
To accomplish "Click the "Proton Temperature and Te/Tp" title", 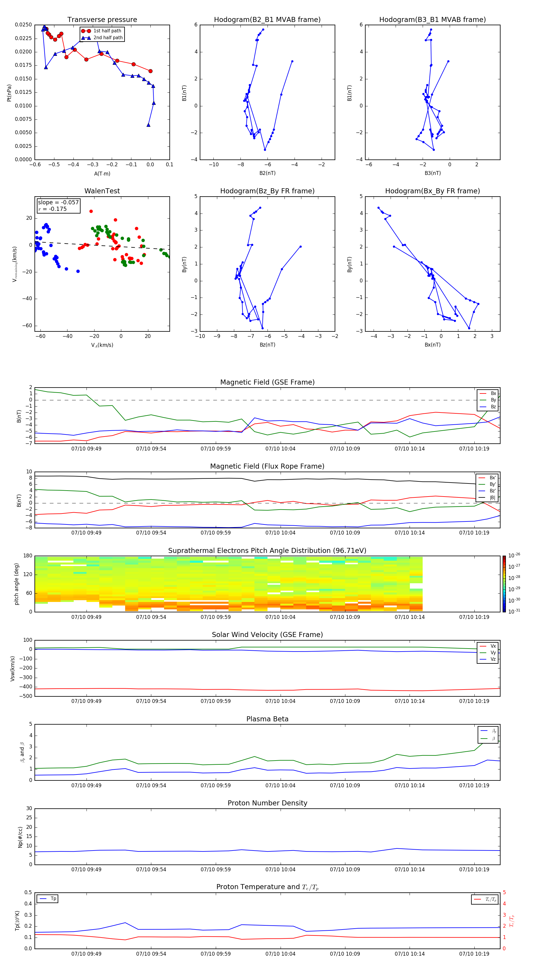I will [x=267, y=887].
